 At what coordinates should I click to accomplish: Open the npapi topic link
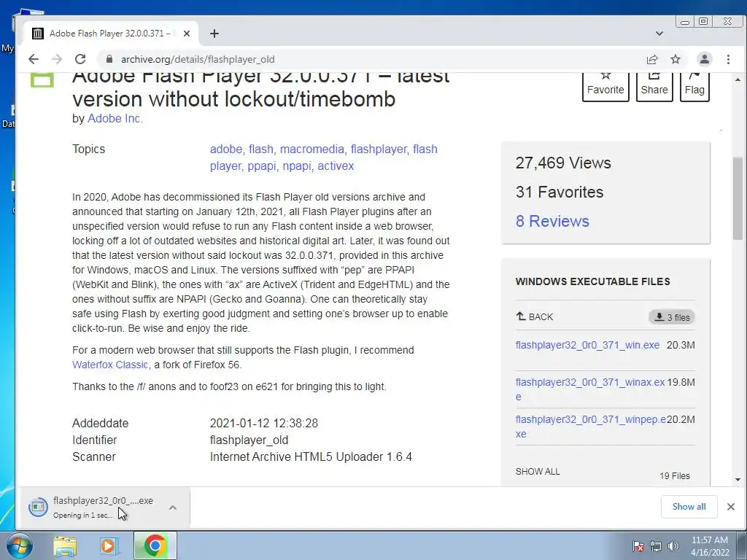point(296,166)
